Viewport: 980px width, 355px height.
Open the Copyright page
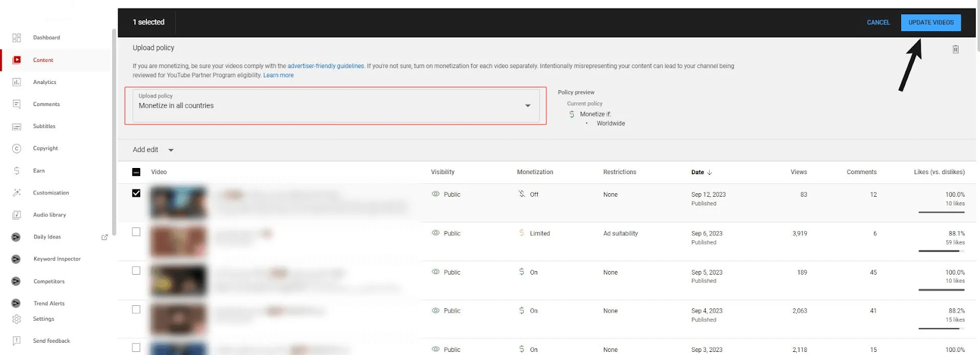point(45,148)
